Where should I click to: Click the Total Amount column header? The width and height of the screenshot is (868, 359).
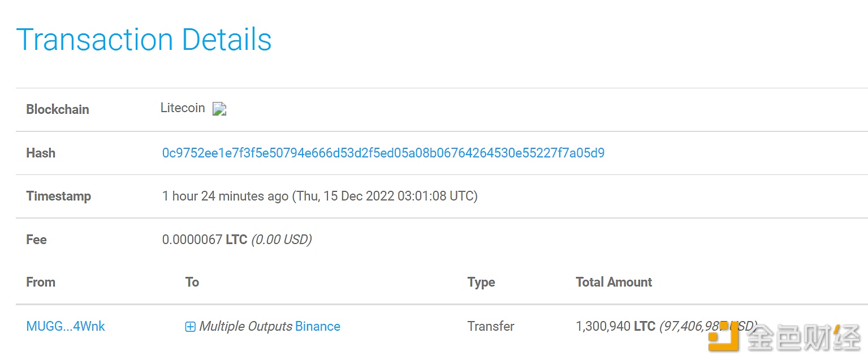[x=614, y=282]
